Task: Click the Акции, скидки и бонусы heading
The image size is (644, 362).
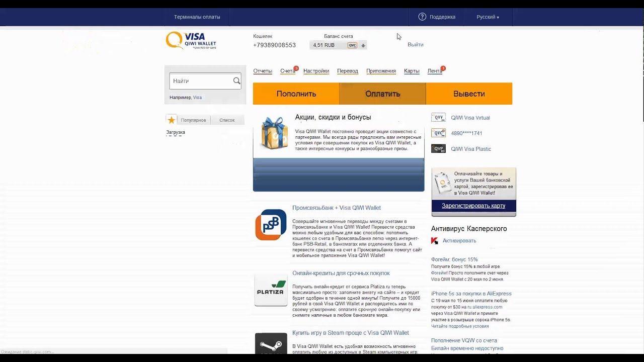Action: click(x=333, y=117)
